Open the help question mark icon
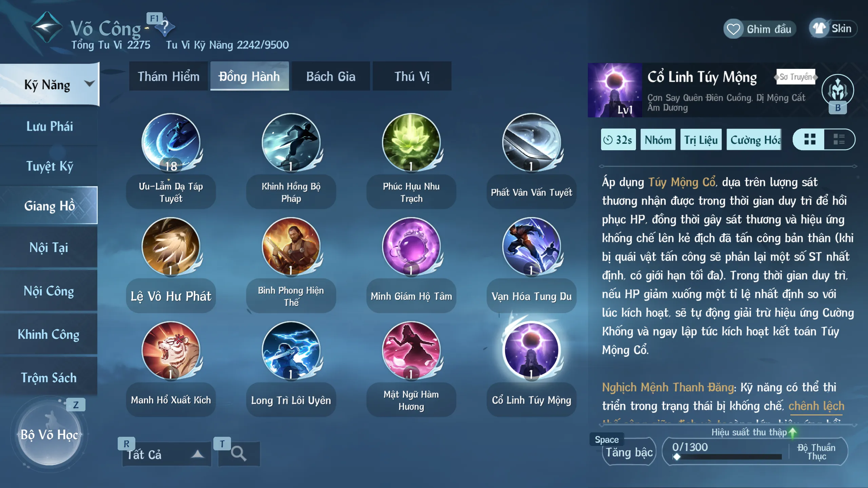Viewport: 868px width, 488px height. 165,27
